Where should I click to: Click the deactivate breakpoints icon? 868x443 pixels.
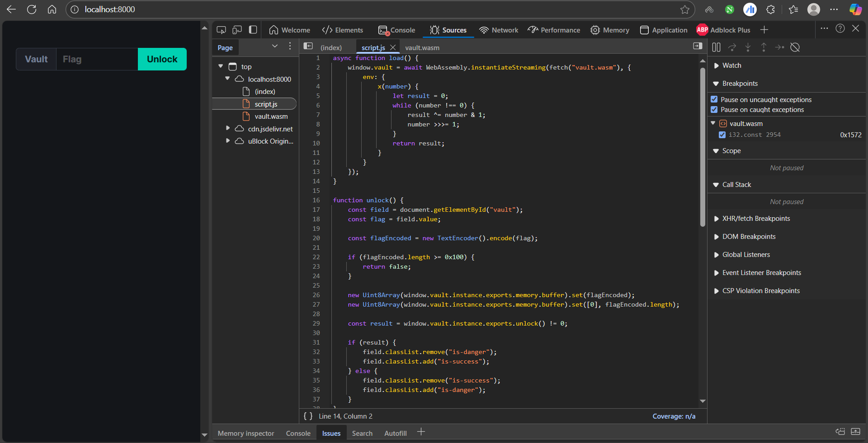tap(795, 47)
